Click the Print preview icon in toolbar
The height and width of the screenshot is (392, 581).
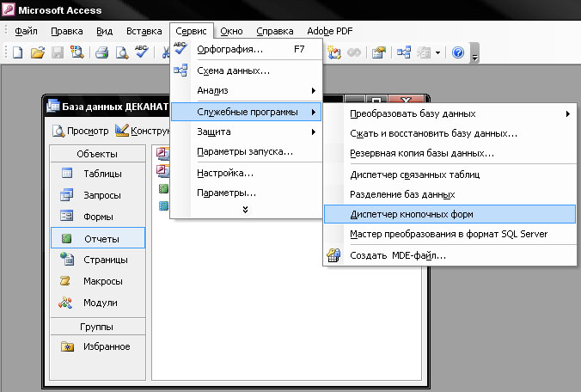pos(121,52)
